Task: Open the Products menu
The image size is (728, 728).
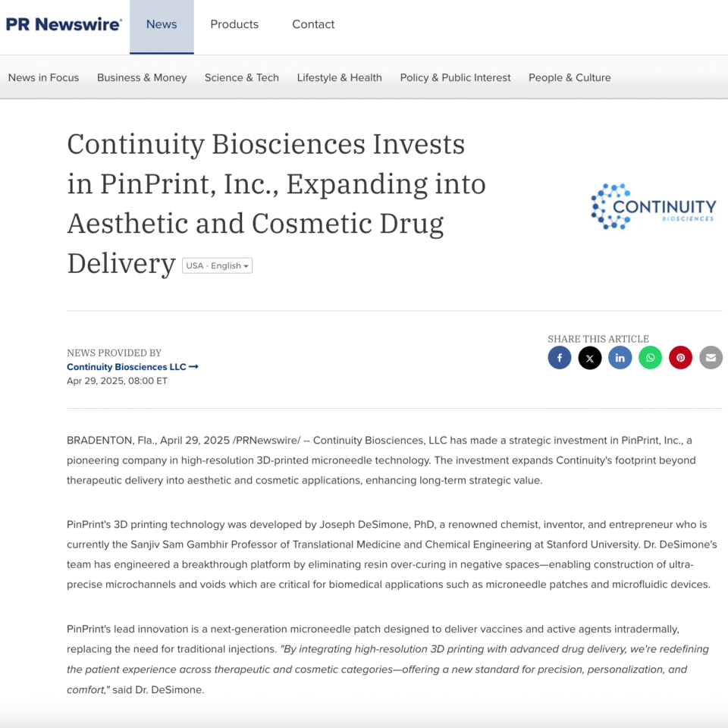Action: 234,24
